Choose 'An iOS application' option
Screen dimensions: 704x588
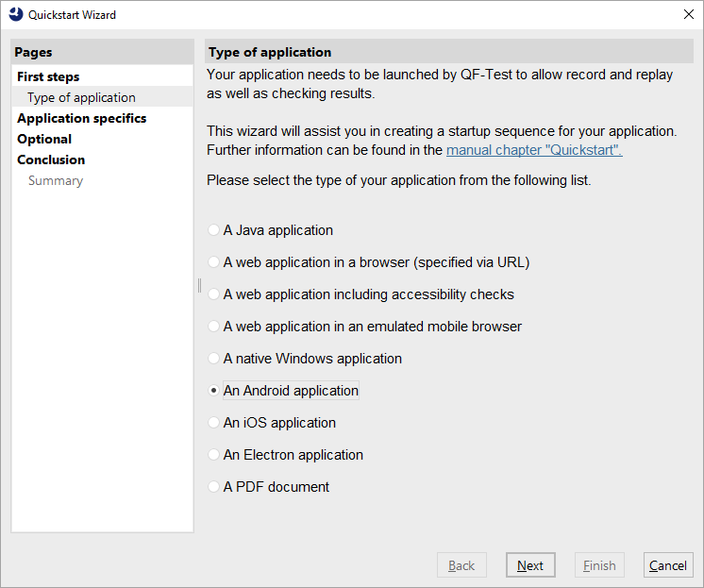(214, 423)
